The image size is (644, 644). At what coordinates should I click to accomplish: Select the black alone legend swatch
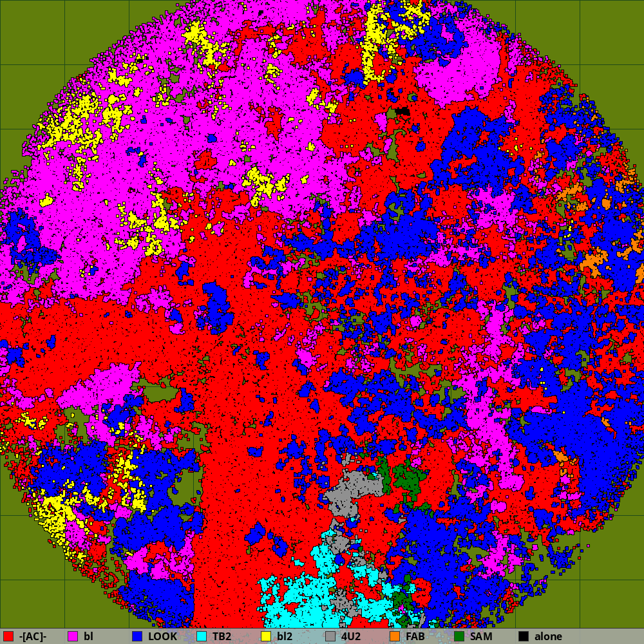[524, 636]
